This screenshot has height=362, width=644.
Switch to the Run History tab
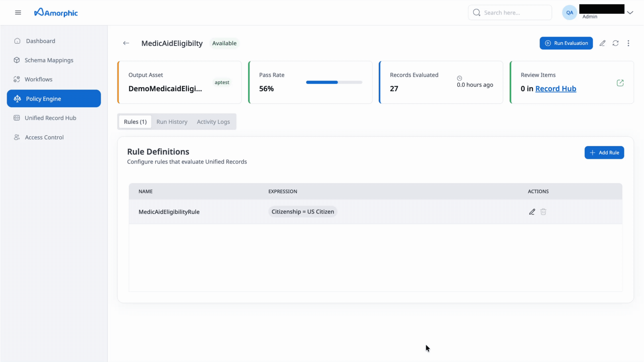[x=172, y=122]
